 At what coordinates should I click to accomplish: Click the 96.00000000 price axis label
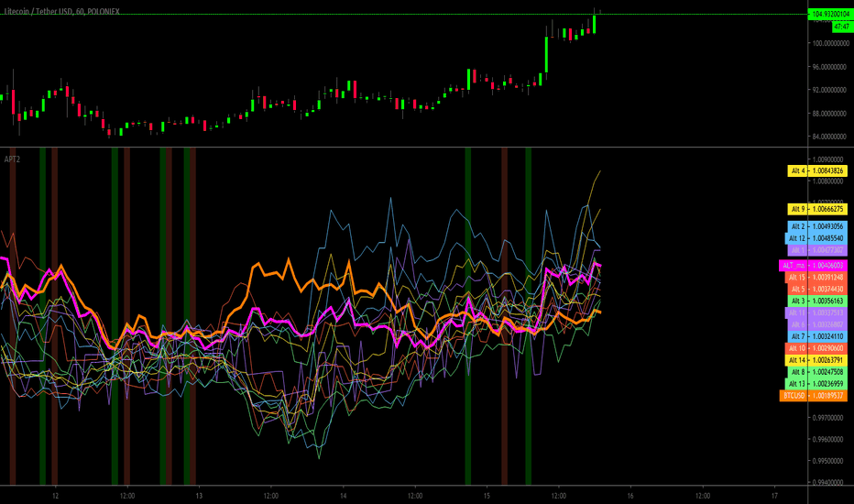click(x=830, y=67)
